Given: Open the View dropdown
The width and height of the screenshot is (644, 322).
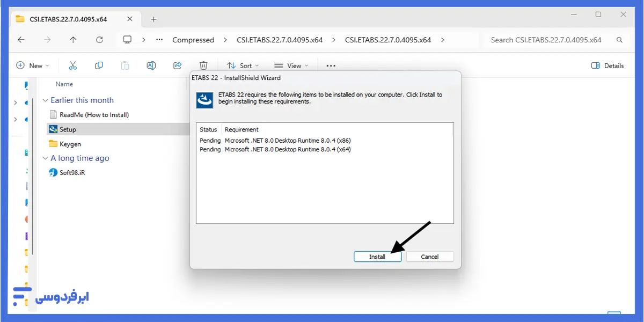Looking at the screenshot, I should 291,65.
